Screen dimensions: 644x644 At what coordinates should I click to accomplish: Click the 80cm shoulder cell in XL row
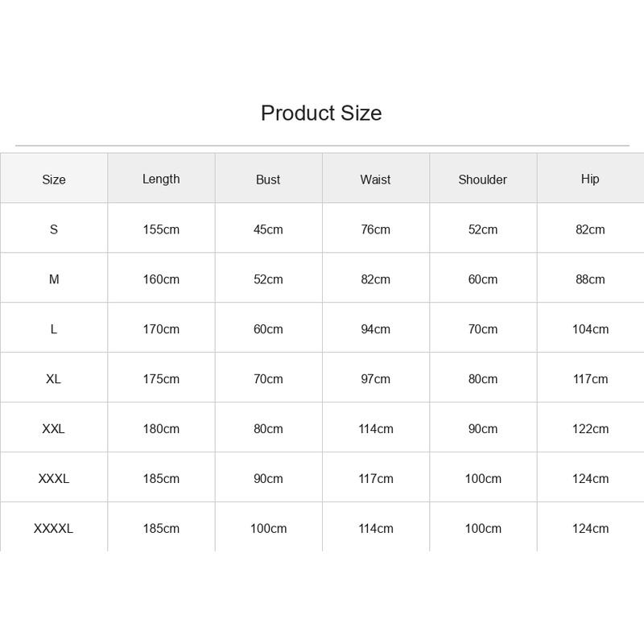pos(482,378)
